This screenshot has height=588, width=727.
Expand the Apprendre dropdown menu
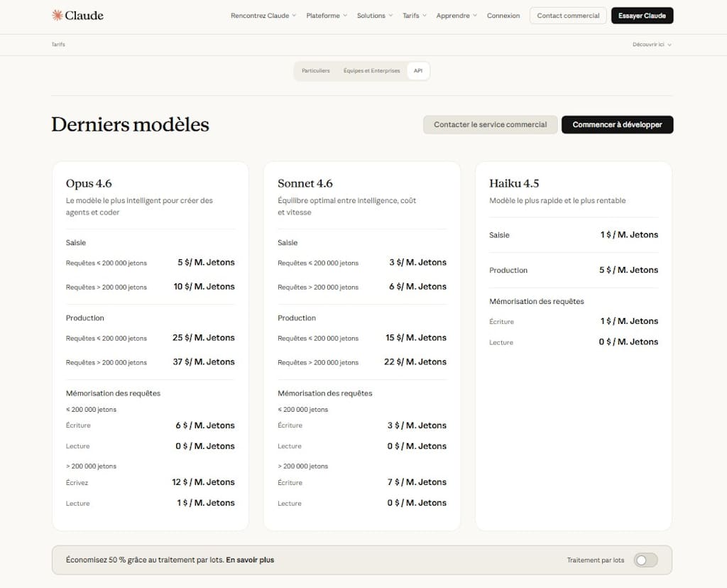(x=457, y=16)
